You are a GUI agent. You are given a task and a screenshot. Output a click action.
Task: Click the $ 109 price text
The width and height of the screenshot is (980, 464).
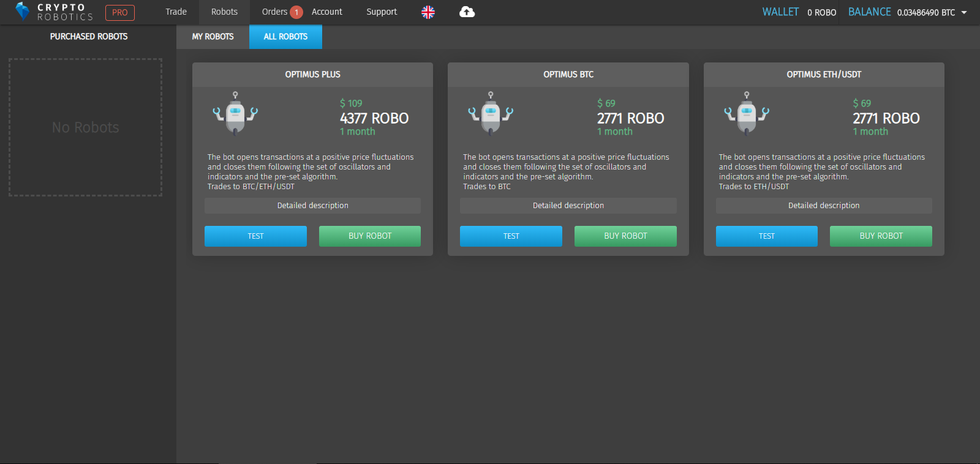351,103
